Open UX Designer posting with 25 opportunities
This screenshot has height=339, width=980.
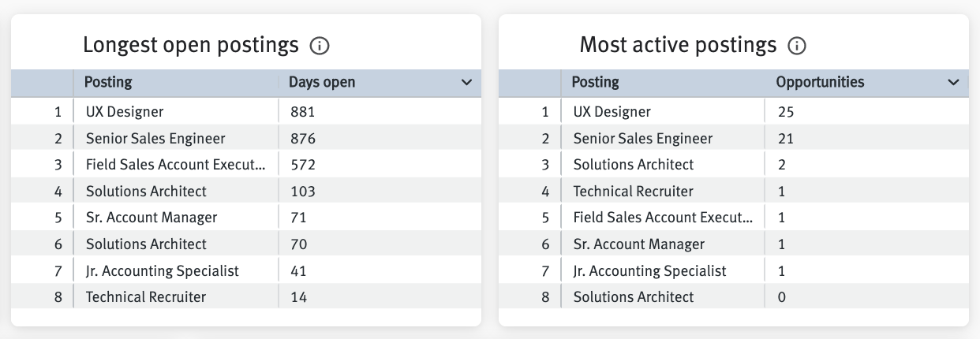pyautogui.click(x=612, y=112)
